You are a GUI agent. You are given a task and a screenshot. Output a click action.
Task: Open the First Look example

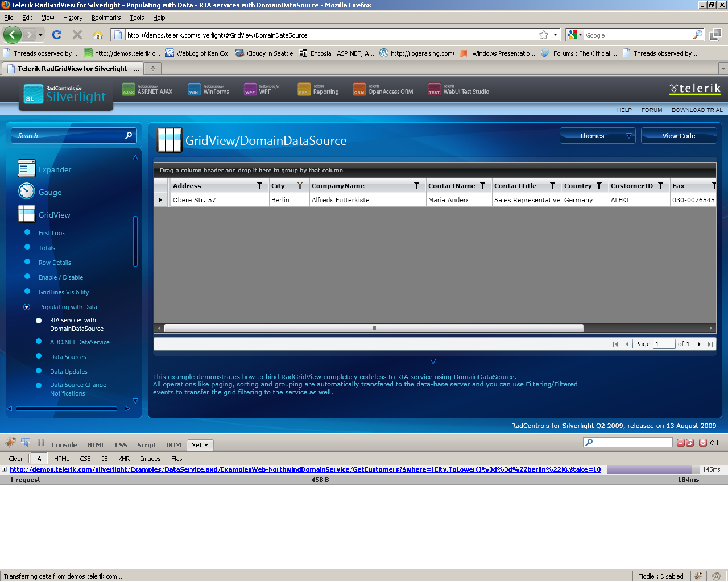pos(52,233)
